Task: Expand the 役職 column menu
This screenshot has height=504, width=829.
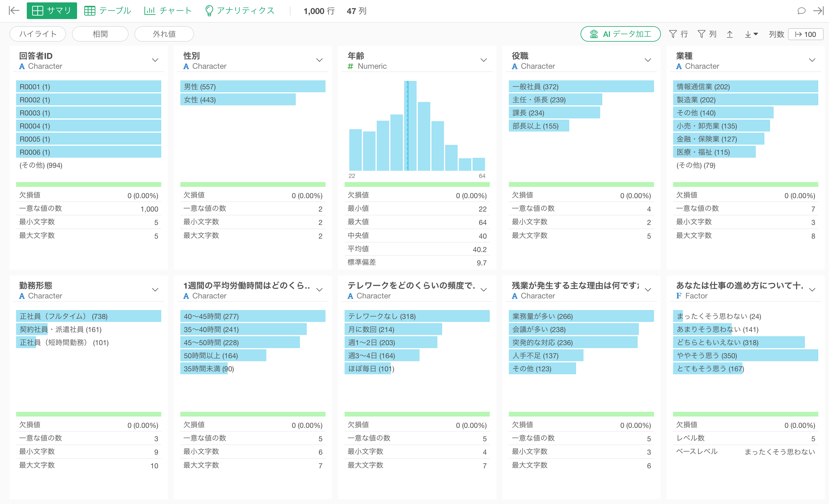Action: 648,60
